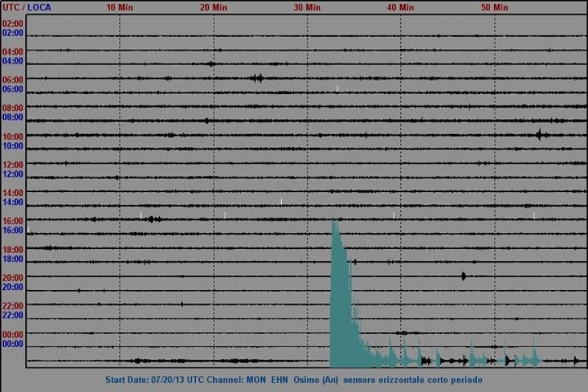Viewport: 588px width, 392px height.
Task: Select the "10 Min" time axis label
Action: [120, 7]
